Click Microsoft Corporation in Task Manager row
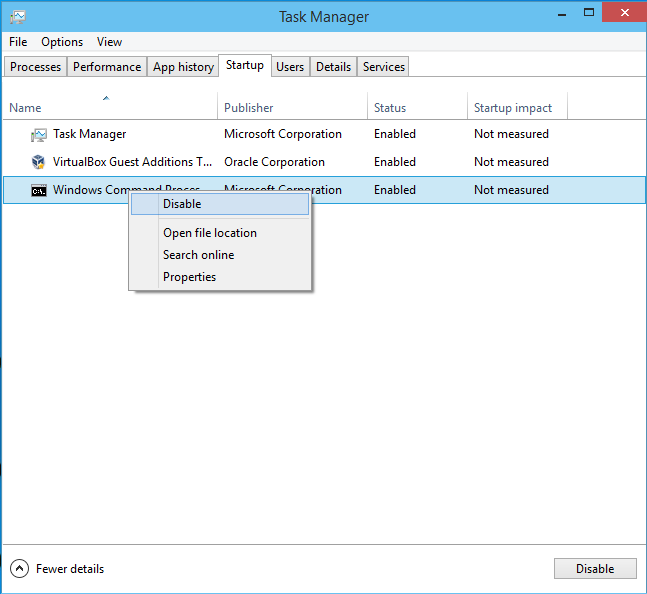Screen dimensions: 647x594 pyautogui.click(x=283, y=134)
